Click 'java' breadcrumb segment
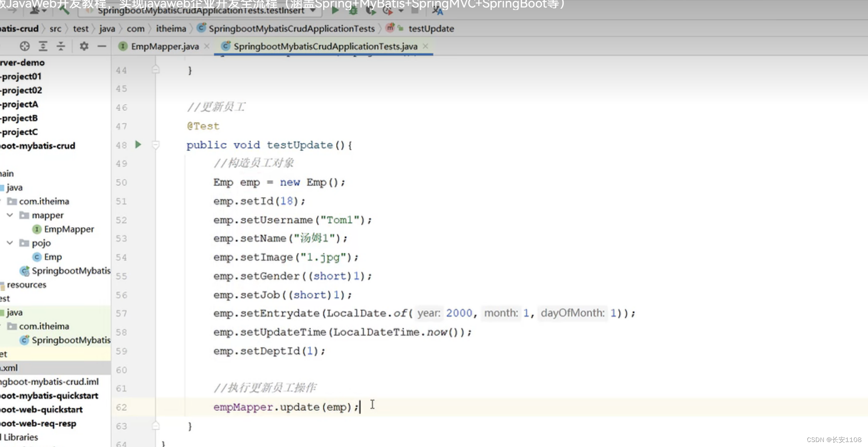Screen dimensions: 868x447 (x=107, y=29)
